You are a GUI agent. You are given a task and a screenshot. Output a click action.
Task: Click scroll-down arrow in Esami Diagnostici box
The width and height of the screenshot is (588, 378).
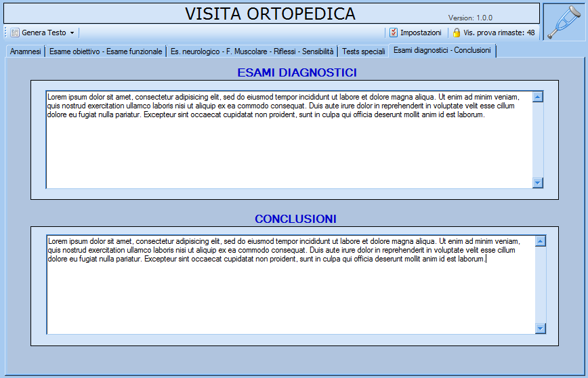click(538, 183)
